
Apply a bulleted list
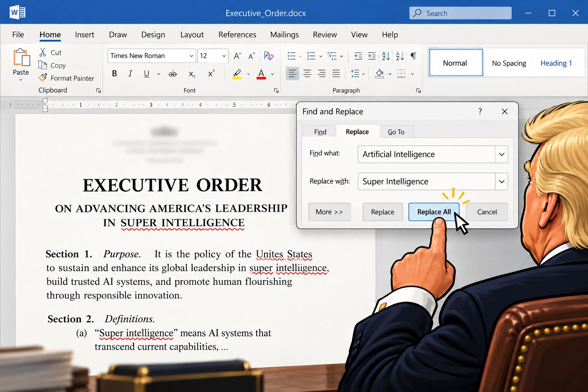click(x=292, y=56)
